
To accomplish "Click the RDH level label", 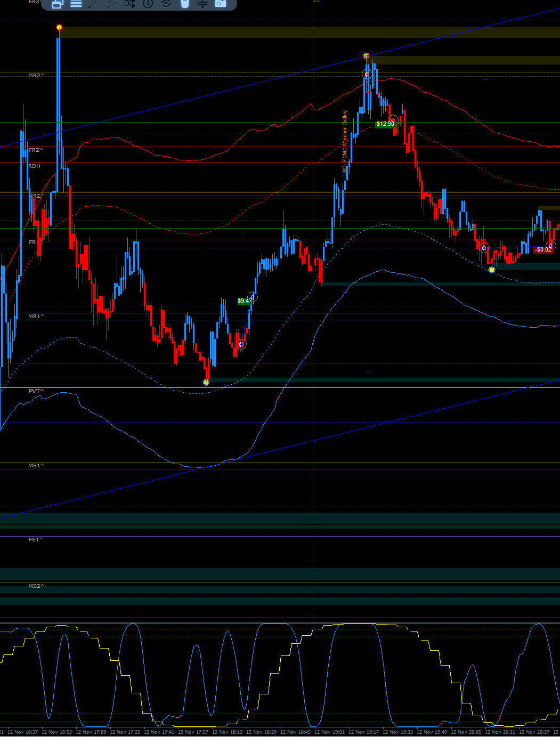I will 34,166.
